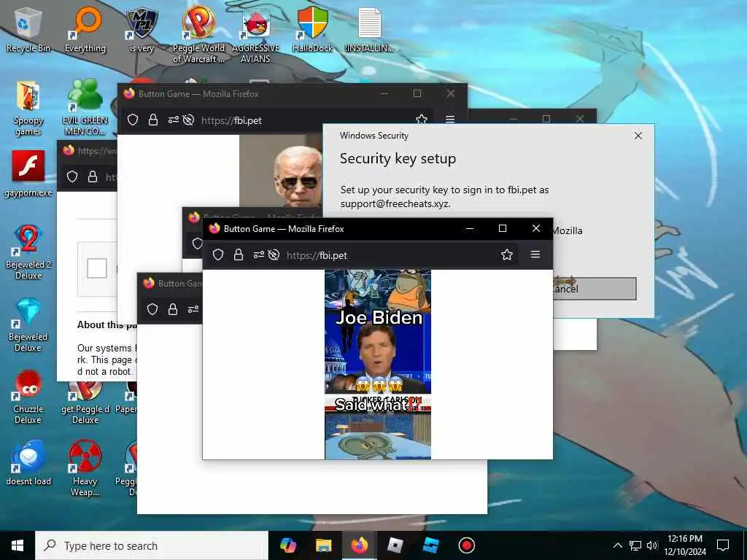Minimize the front Button Game Firefox window
This screenshot has height=560, width=747.
coord(470,228)
